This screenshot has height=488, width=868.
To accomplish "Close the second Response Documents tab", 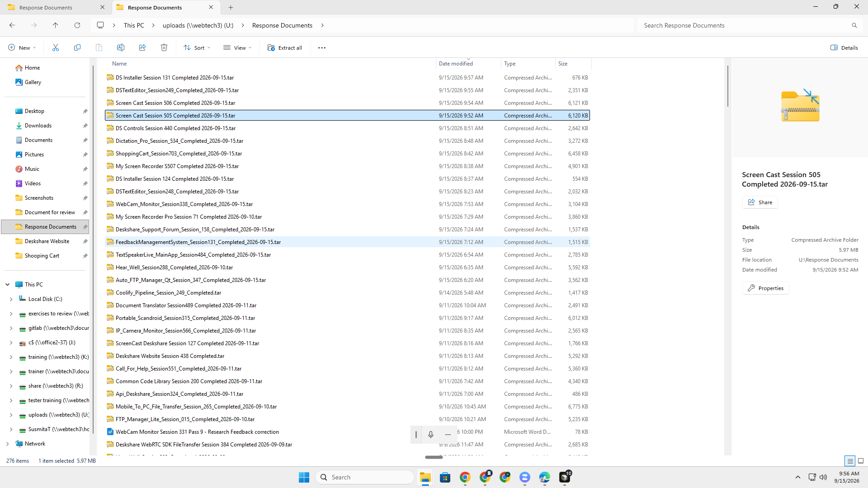I will 211,7.
